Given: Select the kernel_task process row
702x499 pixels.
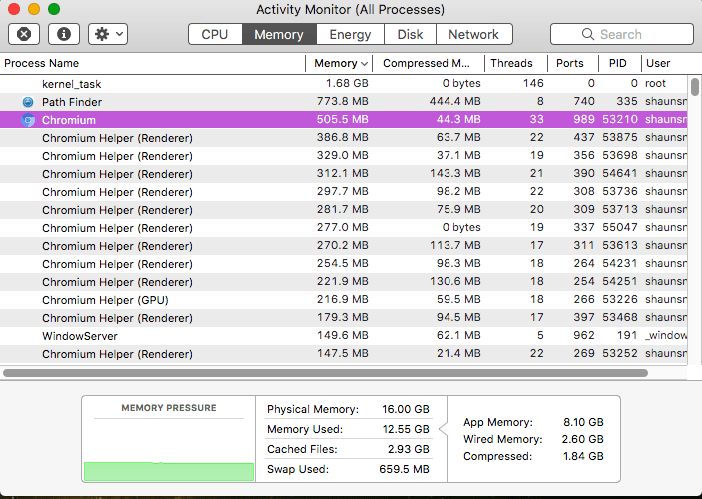Looking at the screenshot, I should click(343, 84).
